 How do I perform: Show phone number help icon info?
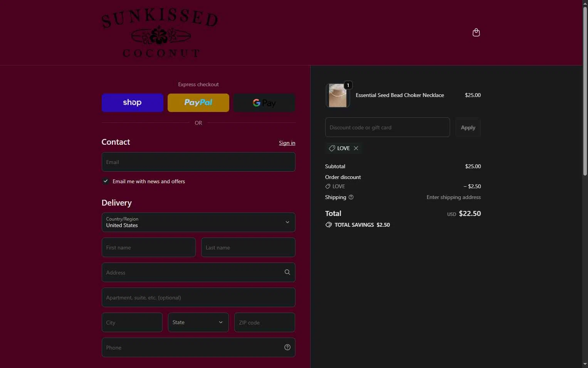pyautogui.click(x=287, y=347)
